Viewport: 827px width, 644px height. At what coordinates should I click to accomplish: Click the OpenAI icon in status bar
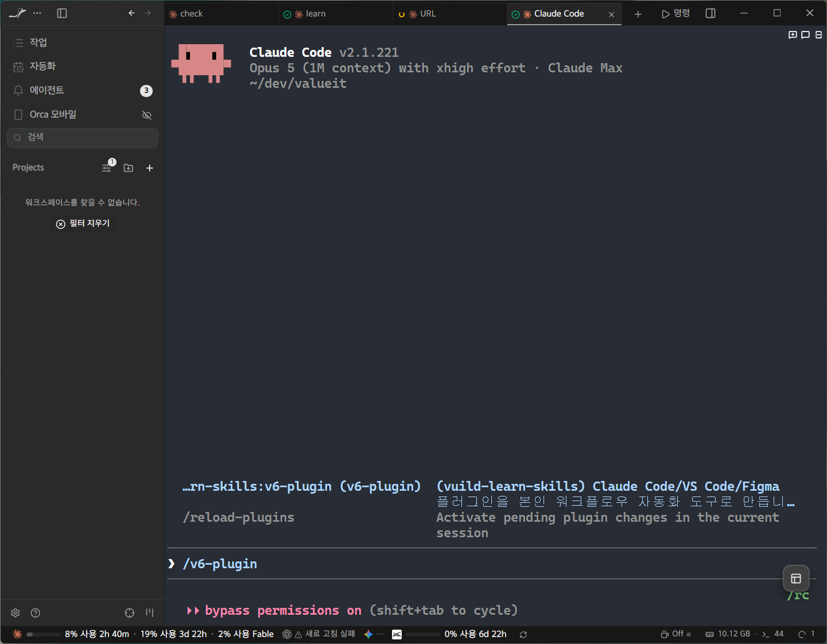287,634
